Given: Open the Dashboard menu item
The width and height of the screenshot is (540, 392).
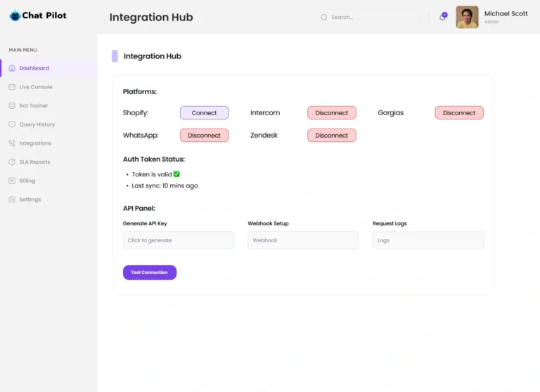Looking at the screenshot, I should point(49,68).
